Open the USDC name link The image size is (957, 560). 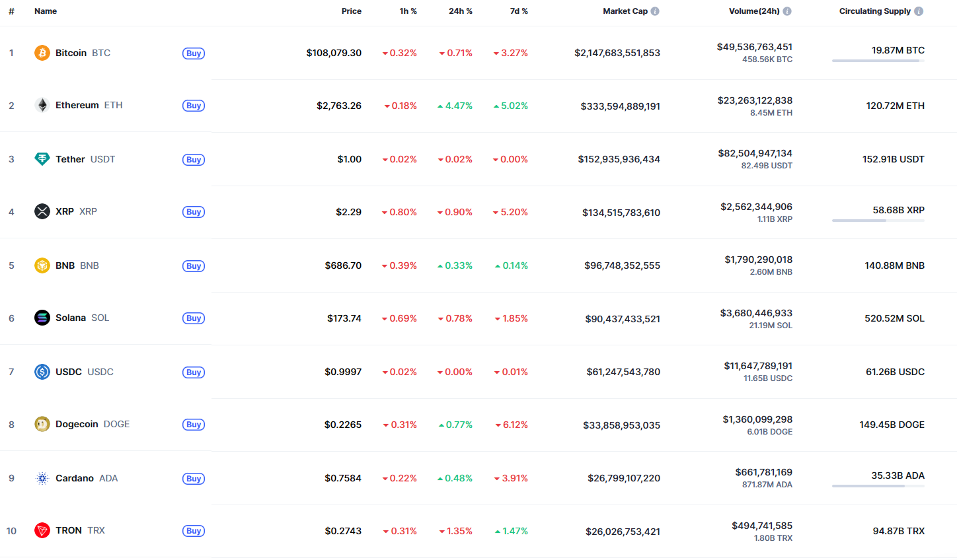click(85, 372)
